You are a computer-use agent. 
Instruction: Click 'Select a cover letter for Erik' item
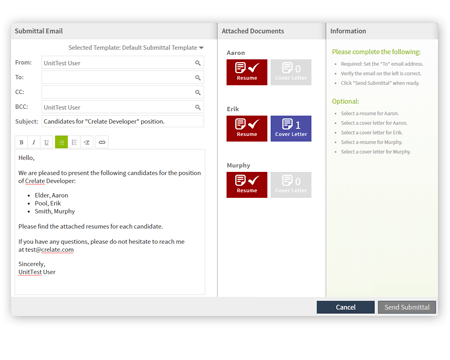pos(372,133)
